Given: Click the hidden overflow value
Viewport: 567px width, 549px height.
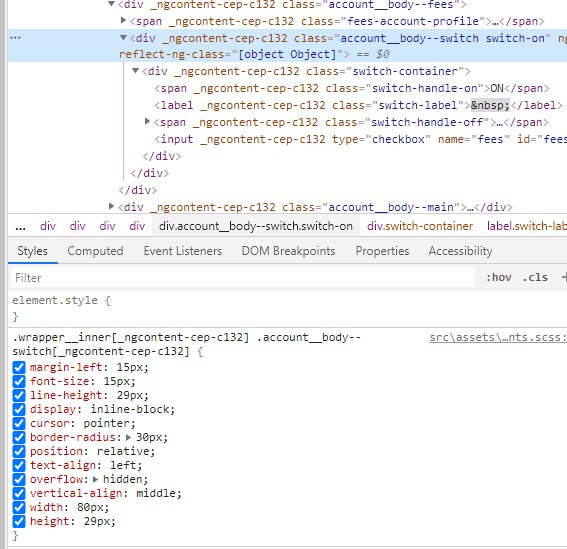Looking at the screenshot, I should [123, 480].
